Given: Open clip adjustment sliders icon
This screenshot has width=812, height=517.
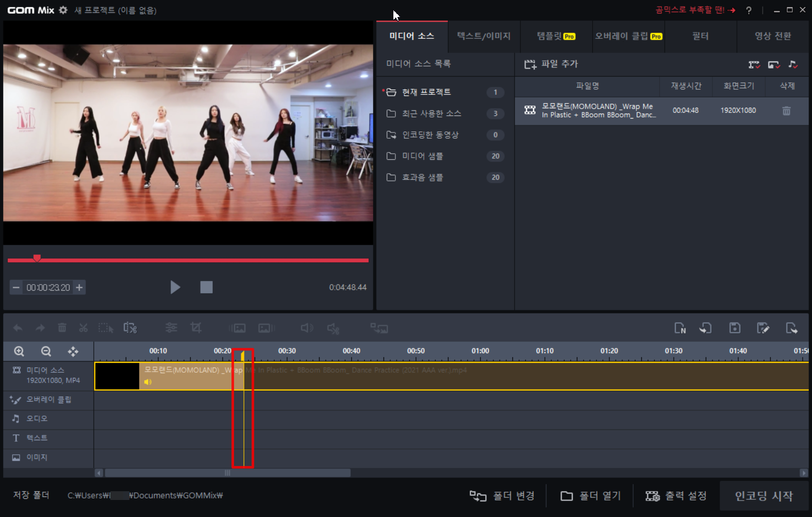Looking at the screenshot, I should [171, 328].
